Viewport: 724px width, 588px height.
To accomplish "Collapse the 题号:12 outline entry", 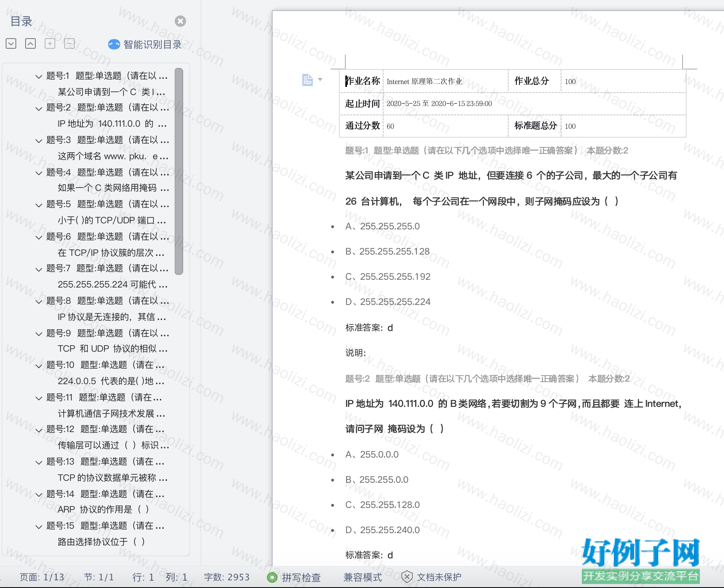I will [39, 430].
